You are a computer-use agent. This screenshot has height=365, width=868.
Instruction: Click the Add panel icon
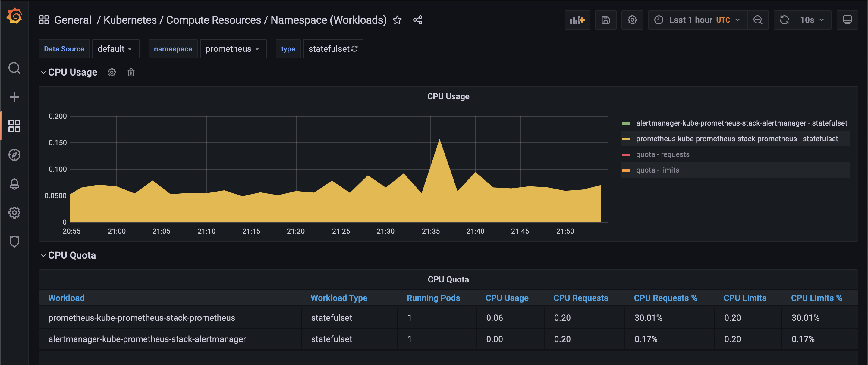[x=577, y=20]
